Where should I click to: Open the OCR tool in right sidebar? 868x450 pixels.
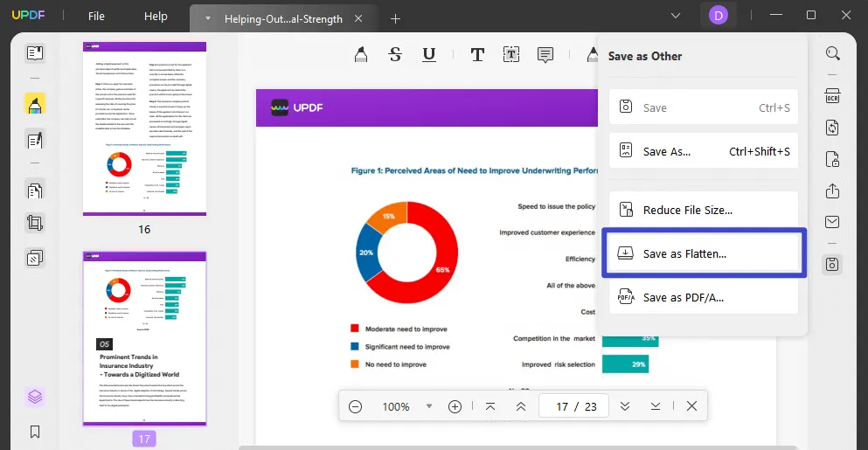tap(832, 96)
